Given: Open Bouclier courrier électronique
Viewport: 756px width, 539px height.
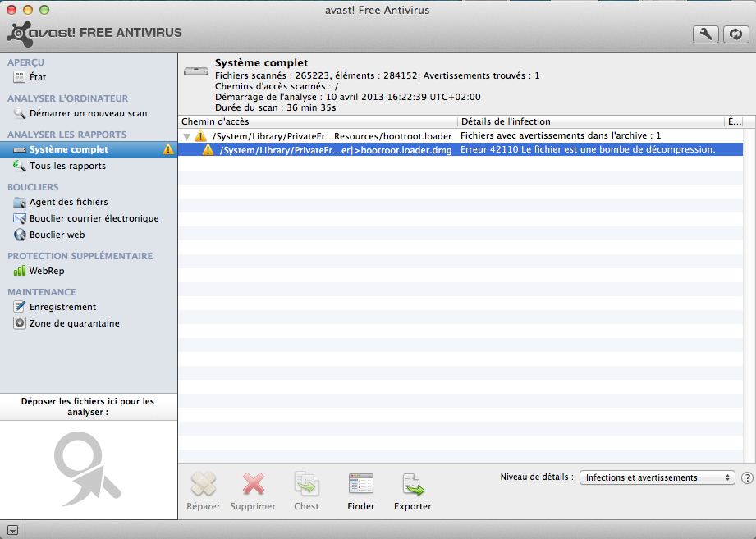Looking at the screenshot, I should tap(94, 218).
